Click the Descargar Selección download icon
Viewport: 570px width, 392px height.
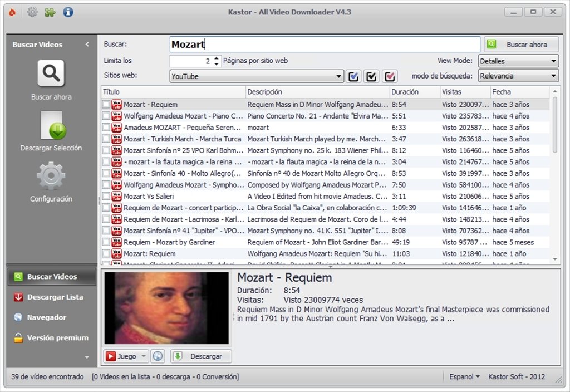point(51,125)
